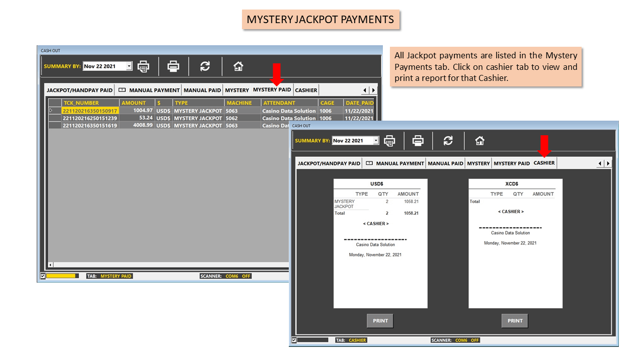Select the CASHIER tab in the front window
Viewport: 644px width, 362px height.
pos(544,163)
